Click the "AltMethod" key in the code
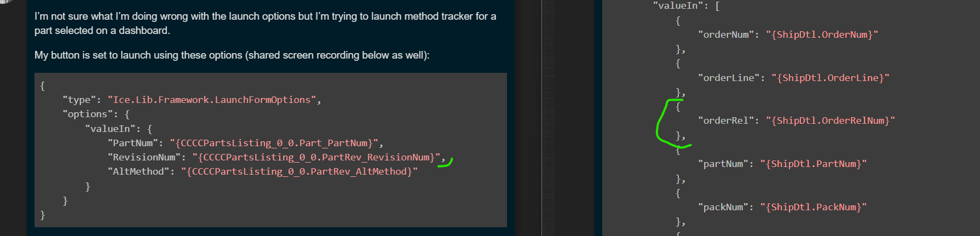 pos(138,171)
